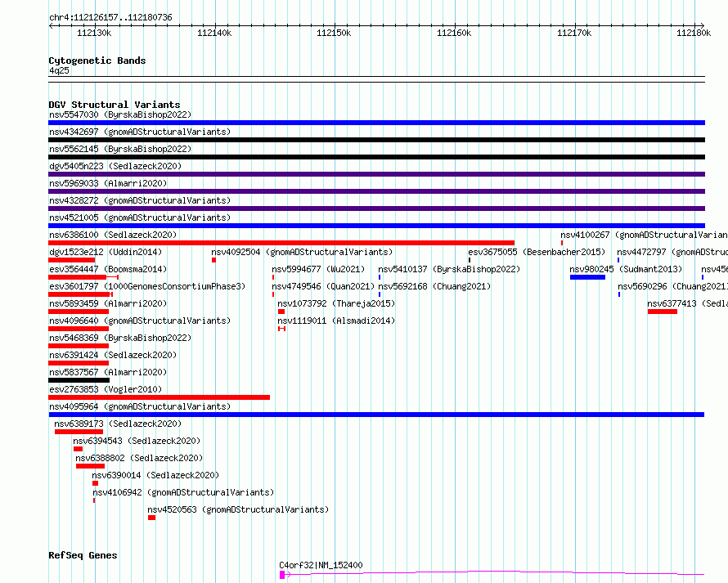Click the nsv4472797 variant label
Viewport: 728px width, 583px height.
click(x=672, y=252)
